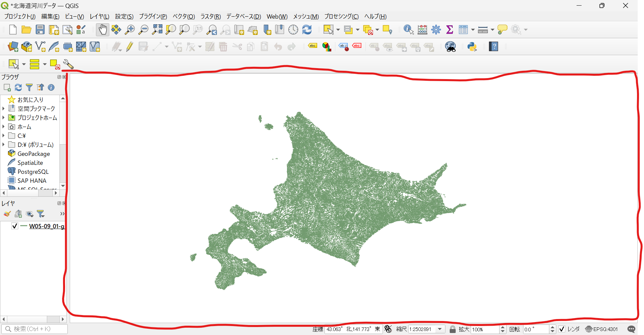Click the Zoom In magnifier tool

tap(130, 30)
